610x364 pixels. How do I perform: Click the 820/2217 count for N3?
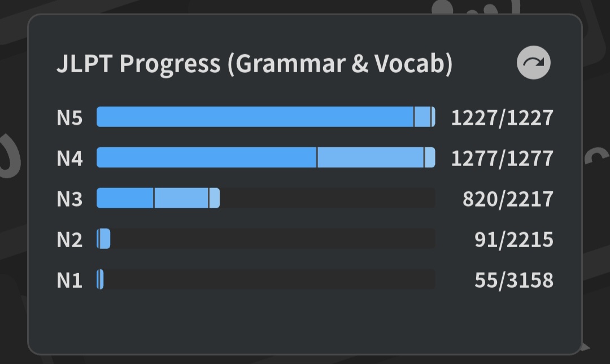[508, 199]
